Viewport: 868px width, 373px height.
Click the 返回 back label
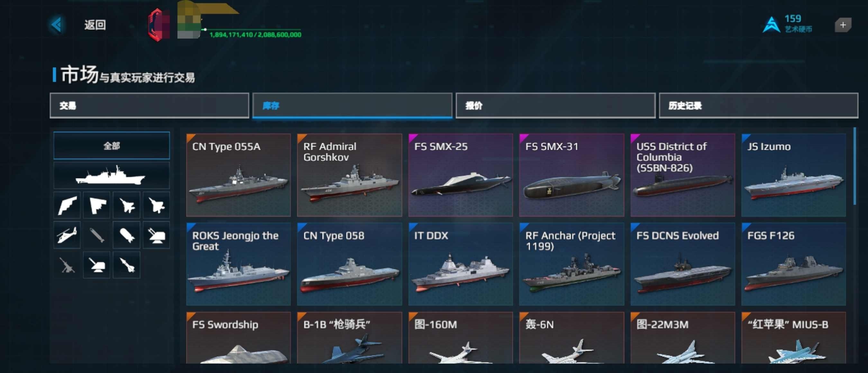[95, 24]
